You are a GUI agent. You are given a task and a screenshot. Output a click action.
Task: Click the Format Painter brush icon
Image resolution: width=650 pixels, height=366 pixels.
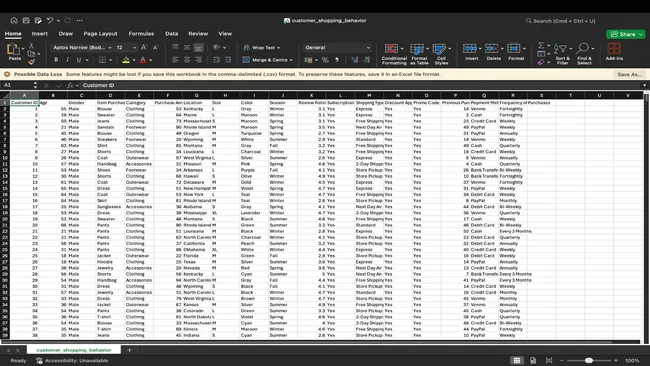(x=31, y=62)
